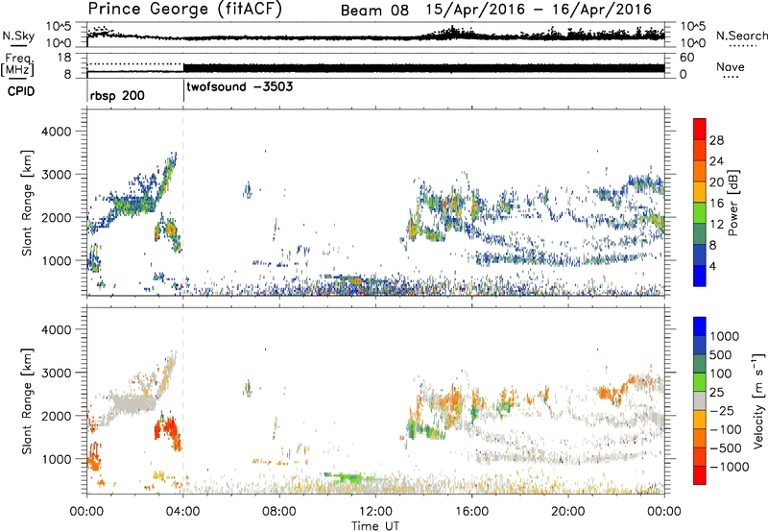Click the 'Nave' legend label

[x=731, y=66]
